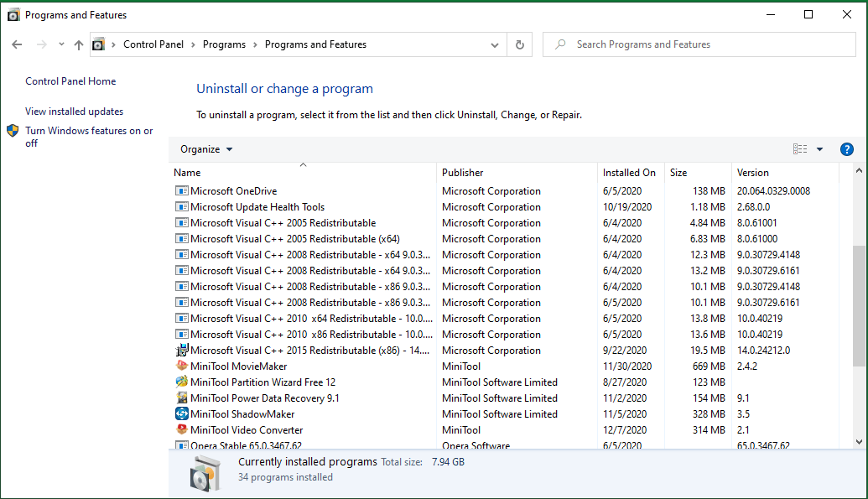The image size is (868, 499).
Task: Click the Opera Stable 65.0.3467.62 icon
Action: tap(182, 445)
